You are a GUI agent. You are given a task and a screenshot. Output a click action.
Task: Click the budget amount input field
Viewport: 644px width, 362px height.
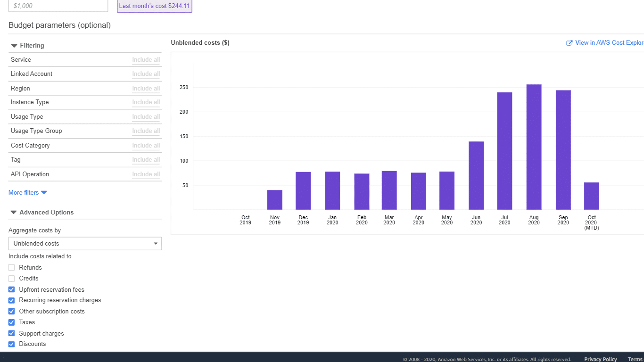click(x=58, y=6)
